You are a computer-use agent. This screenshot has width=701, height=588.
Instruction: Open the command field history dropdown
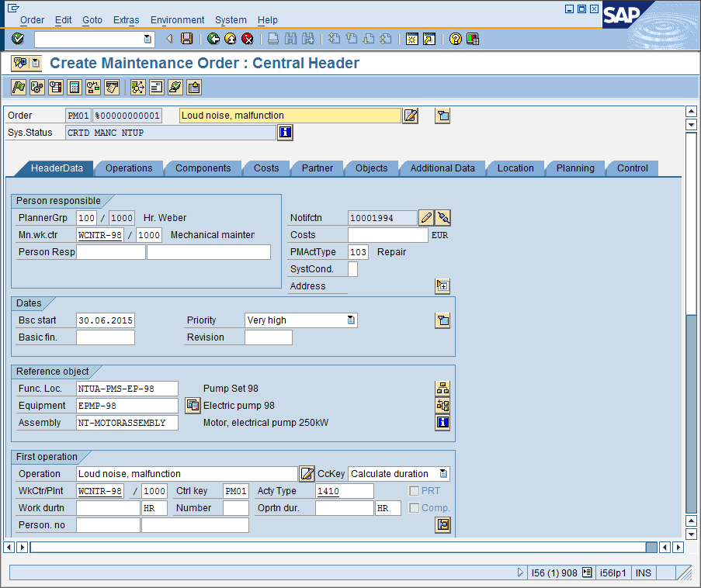147,39
